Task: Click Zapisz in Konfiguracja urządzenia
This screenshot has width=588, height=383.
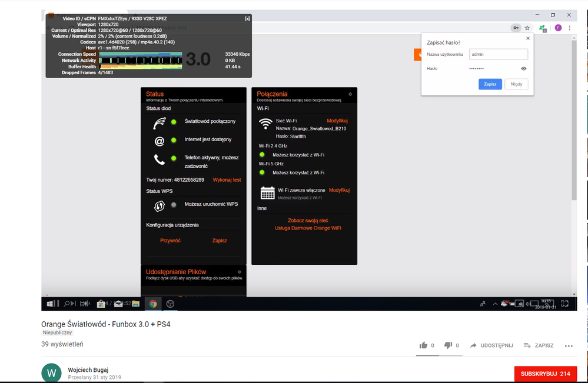Action: pyautogui.click(x=220, y=241)
